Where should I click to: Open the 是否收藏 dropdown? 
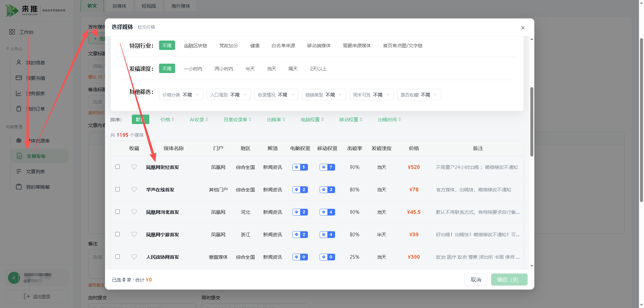pos(419,95)
